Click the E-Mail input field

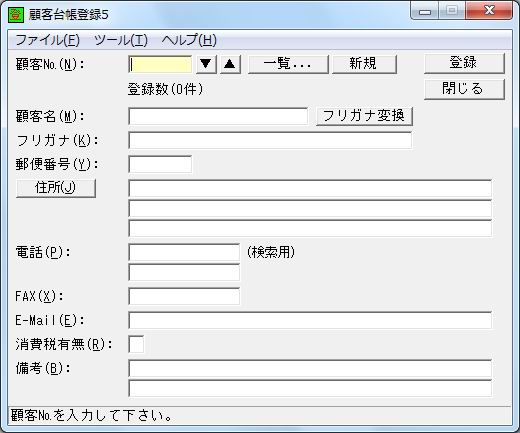click(x=310, y=320)
